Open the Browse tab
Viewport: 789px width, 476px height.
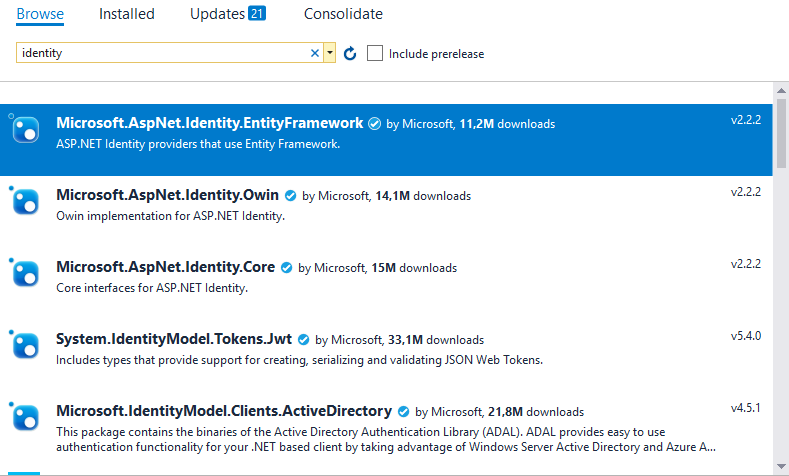tap(40, 14)
